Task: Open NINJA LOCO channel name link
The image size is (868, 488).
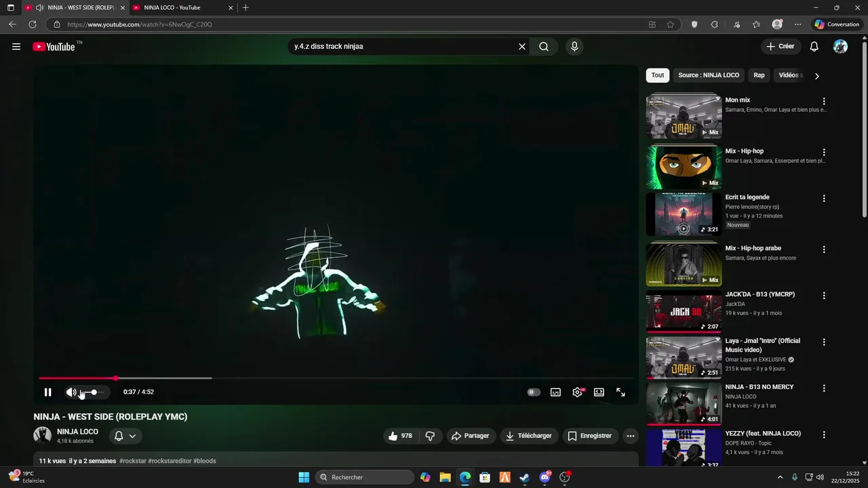Action: [x=77, y=432]
